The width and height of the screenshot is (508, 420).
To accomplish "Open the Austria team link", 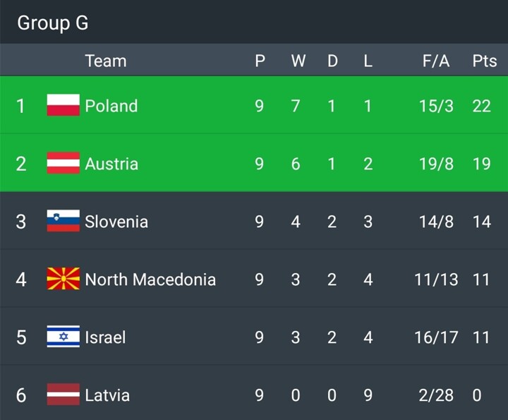I will coord(111,164).
